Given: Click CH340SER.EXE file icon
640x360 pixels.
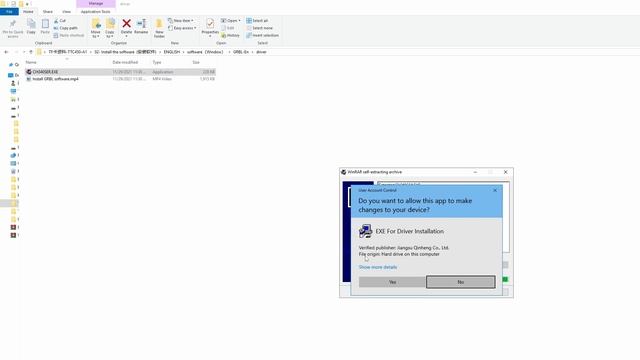Looking at the screenshot, I should click(29, 72).
